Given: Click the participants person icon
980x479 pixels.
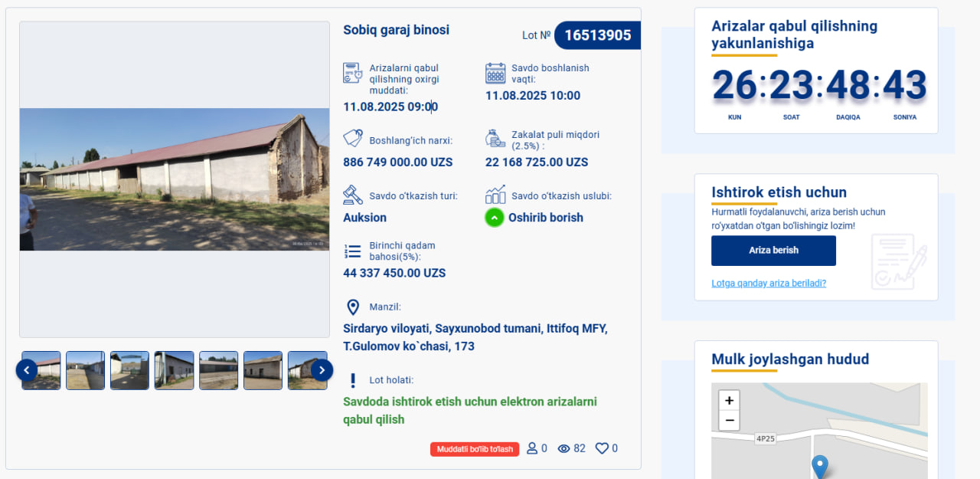Looking at the screenshot, I should 532,448.
